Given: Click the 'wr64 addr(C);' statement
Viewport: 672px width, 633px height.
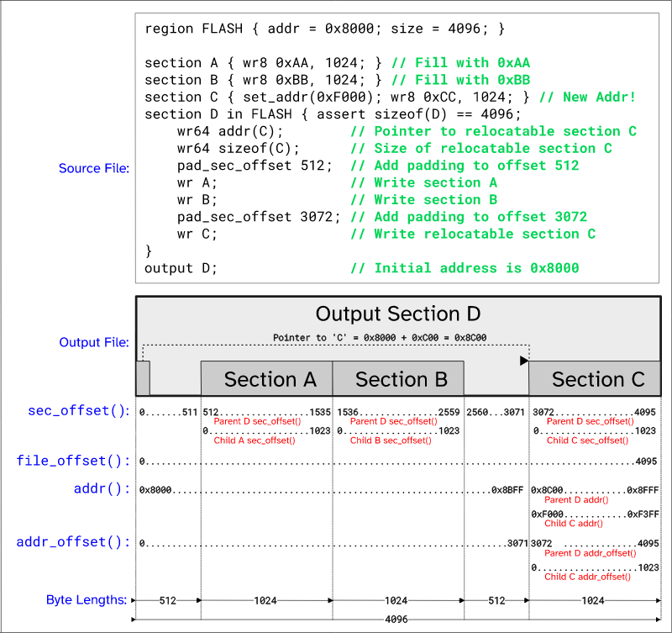Looking at the screenshot, I should (x=229, y=131).
